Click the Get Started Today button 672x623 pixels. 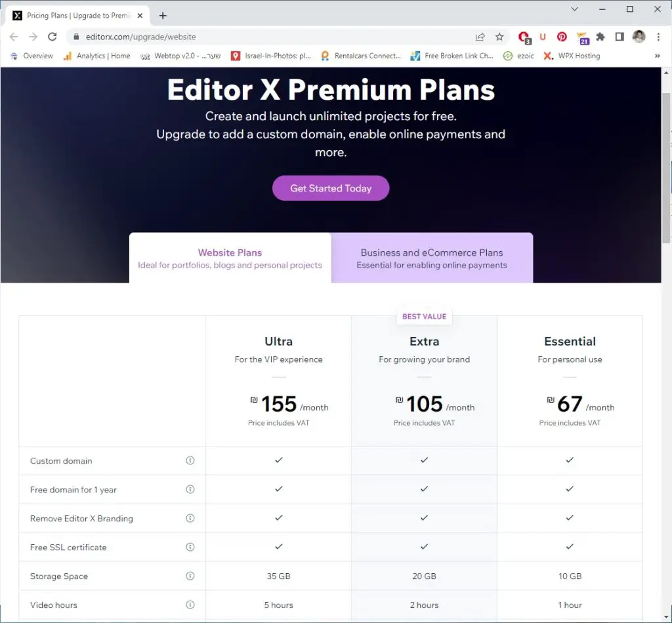click(x=331, y=188)
